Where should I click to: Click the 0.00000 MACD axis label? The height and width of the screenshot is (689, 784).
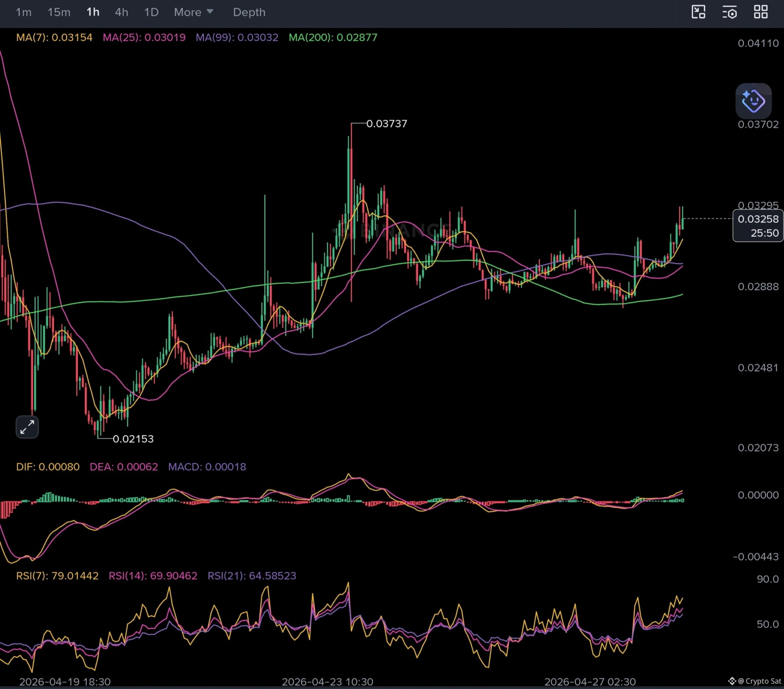[x=758, y=495]
